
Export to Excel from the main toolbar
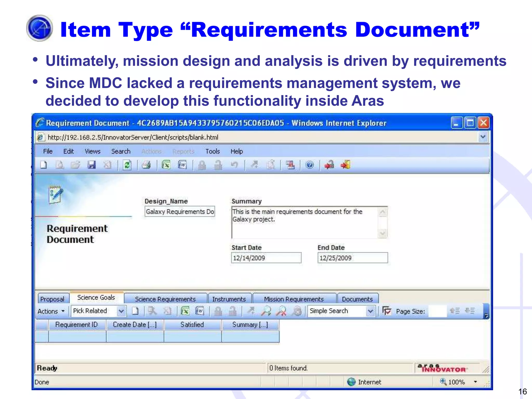click(x=166, y=165)
